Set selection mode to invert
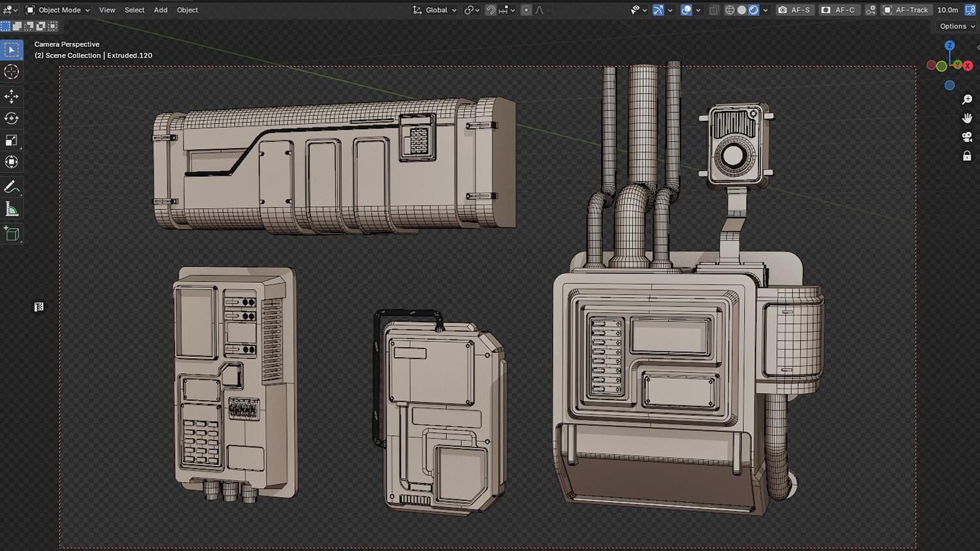 [41, 26]
